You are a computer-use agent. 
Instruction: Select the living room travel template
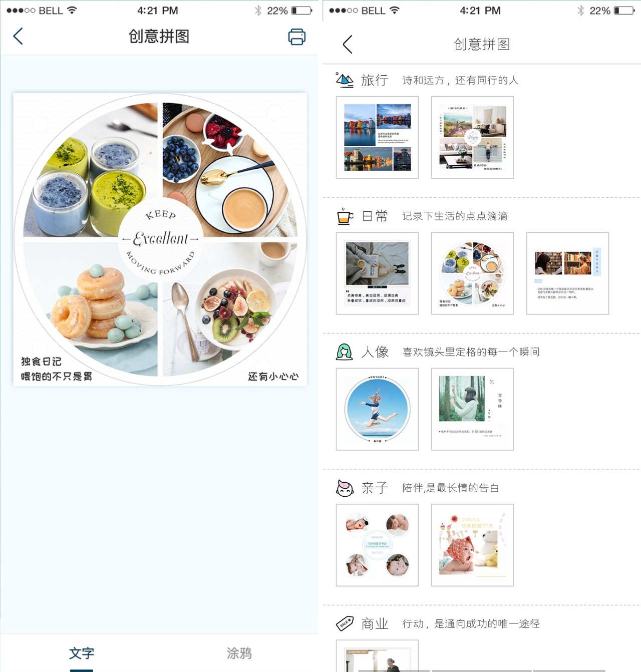(x=472, y=137)
